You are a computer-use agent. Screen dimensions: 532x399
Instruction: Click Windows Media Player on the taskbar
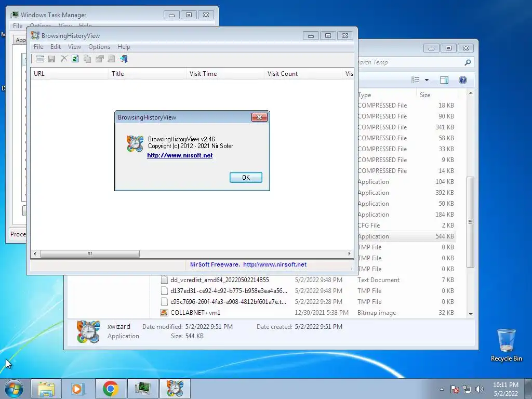tap(78, 389)
